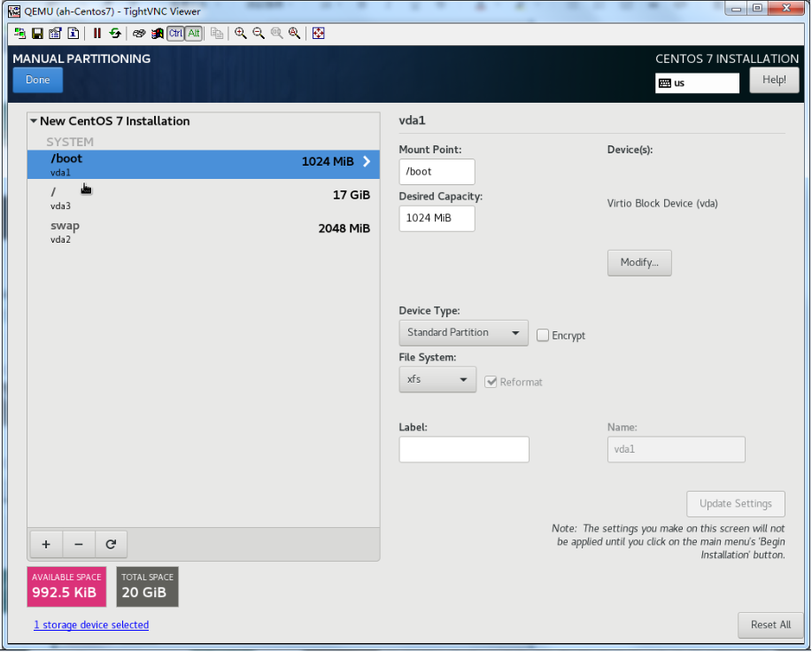Toggle the Alt key toolbar button
The width and height of the screenshot is (812, 652).
coord(193,34)
